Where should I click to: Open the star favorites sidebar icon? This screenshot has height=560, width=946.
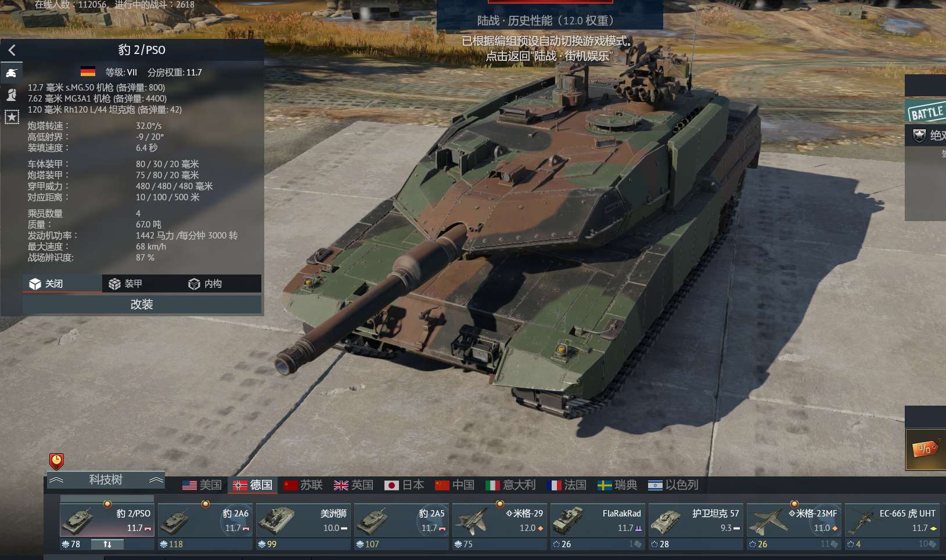[12, 117]
